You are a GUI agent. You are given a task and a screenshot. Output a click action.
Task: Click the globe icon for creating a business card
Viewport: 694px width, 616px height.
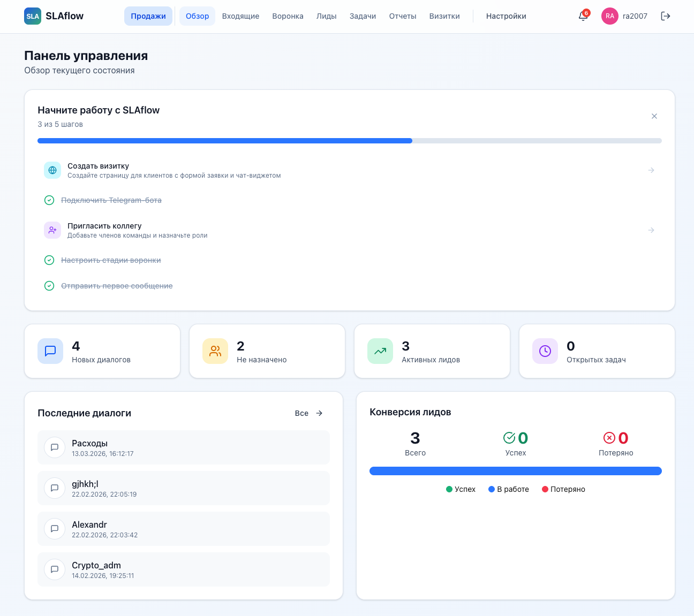pos(52,170)
